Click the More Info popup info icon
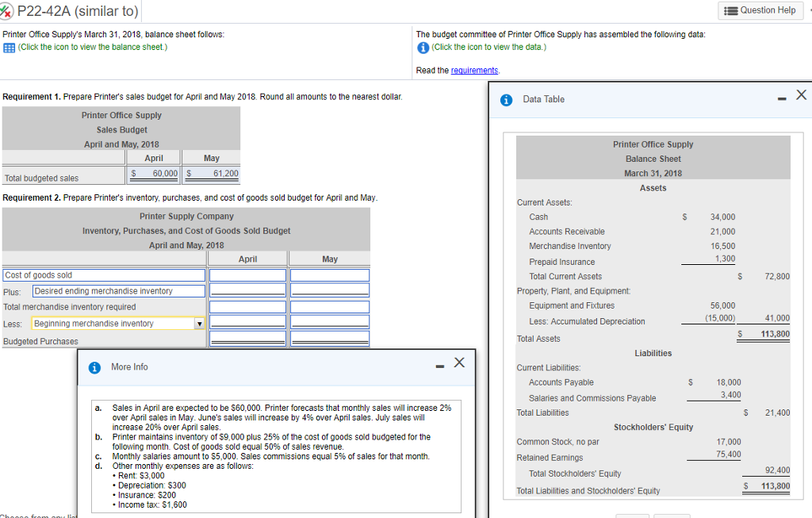 [94, 368]
